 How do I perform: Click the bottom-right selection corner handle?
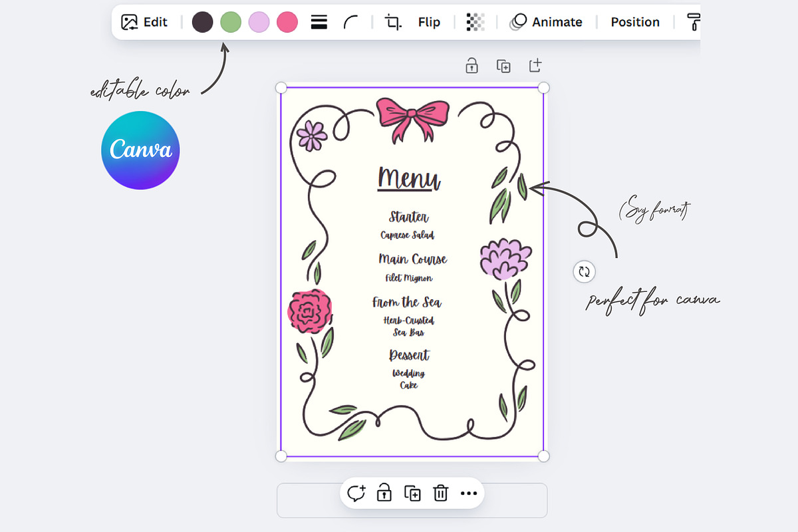point(543,456)
